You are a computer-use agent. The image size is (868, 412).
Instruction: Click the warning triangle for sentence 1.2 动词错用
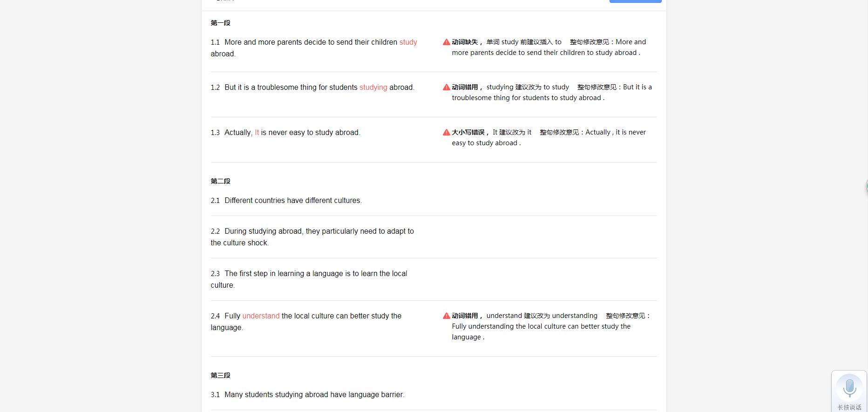[446, 87]
